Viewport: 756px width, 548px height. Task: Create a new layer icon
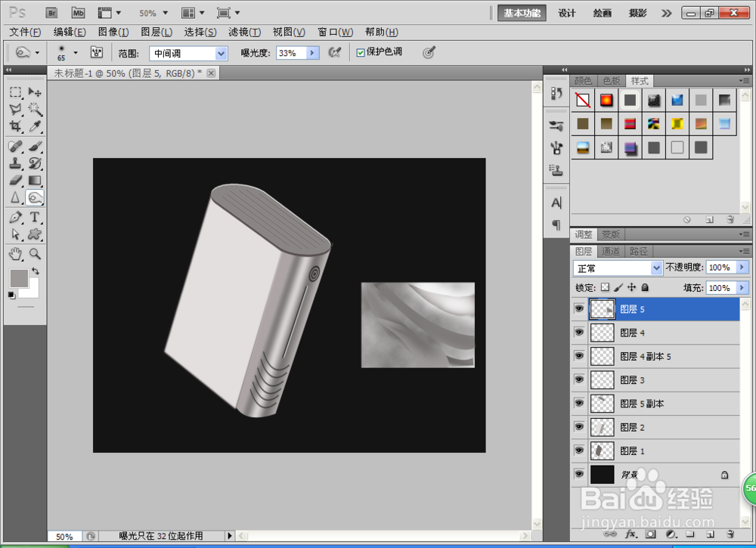pyautogui.click(x=710, y=534)
